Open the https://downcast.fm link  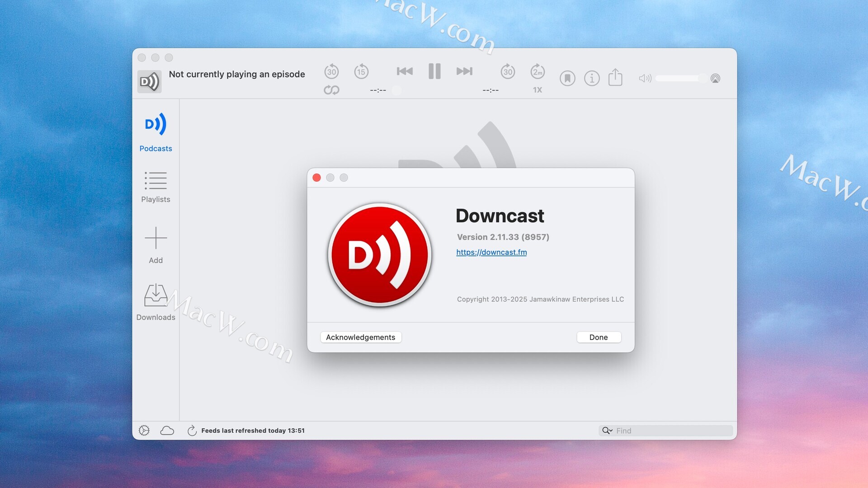click(x=491, y=252)
